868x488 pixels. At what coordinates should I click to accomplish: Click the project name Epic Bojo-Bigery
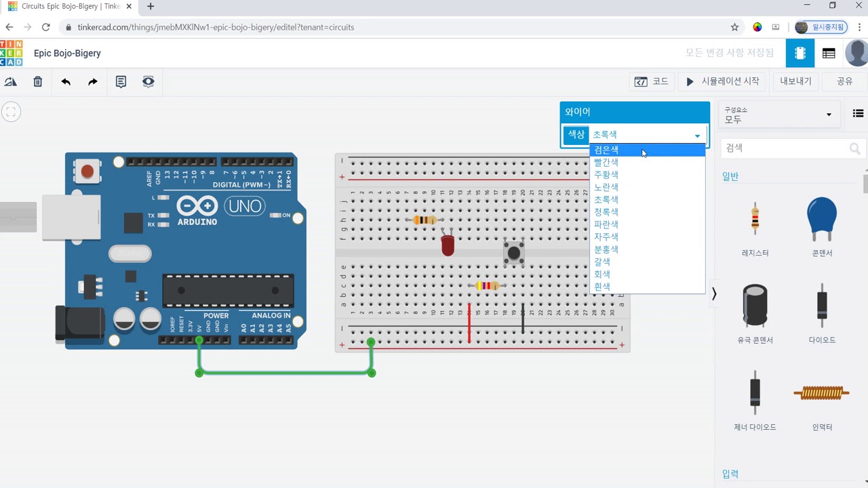(67, 53)
